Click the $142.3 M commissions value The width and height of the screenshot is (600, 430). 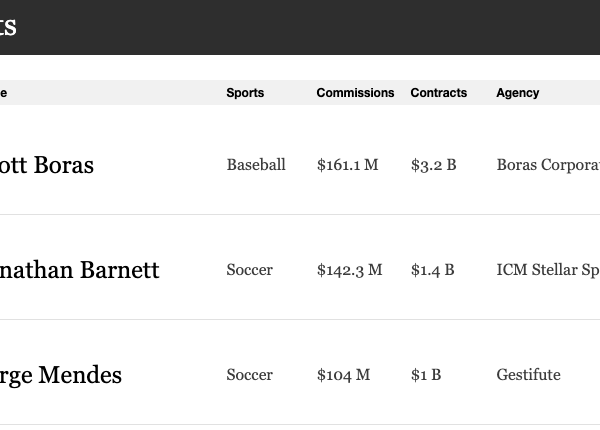point(349,270)
